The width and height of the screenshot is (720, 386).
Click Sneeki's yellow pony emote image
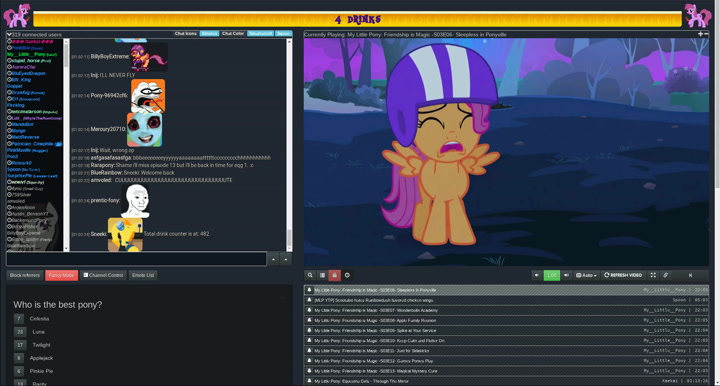coord(125,235)
